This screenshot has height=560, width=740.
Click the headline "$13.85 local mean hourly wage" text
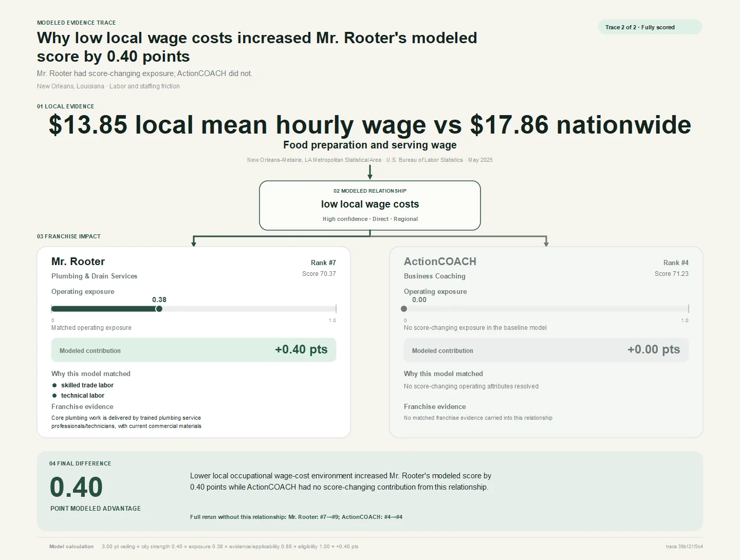(x=237, y=125)
